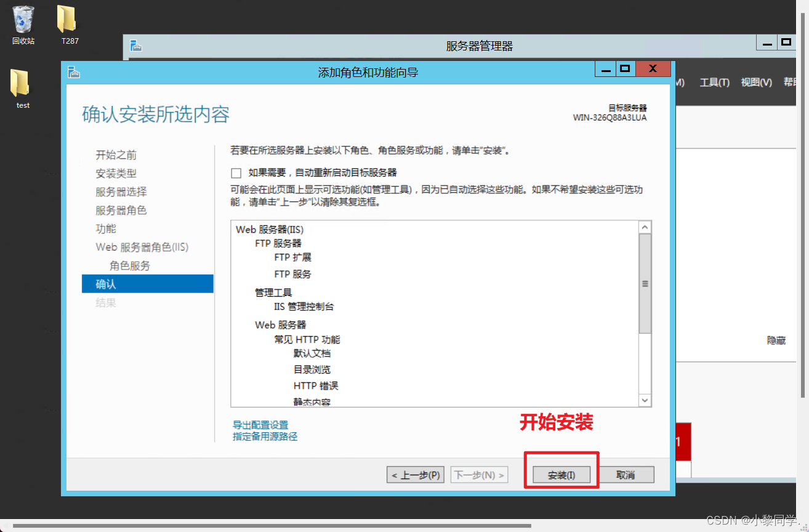
Task: Open the Recycle Bin desktop icon
Action: 23,25
